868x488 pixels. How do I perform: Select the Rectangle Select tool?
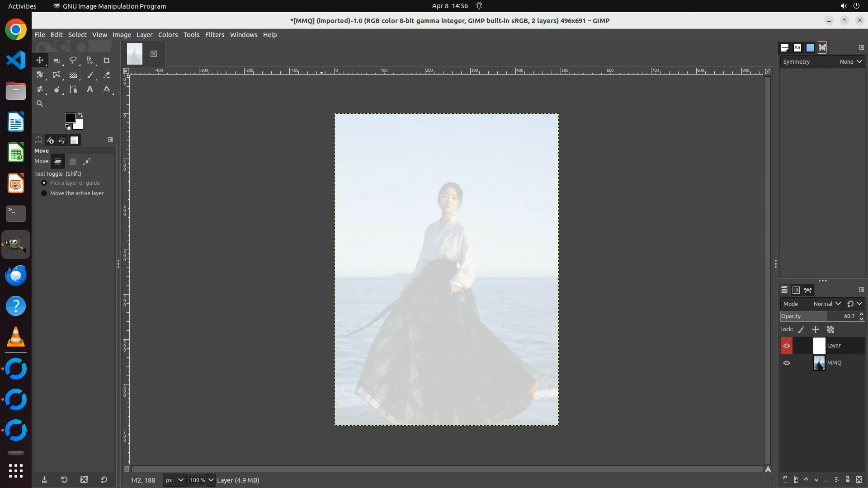coord(56,61)
